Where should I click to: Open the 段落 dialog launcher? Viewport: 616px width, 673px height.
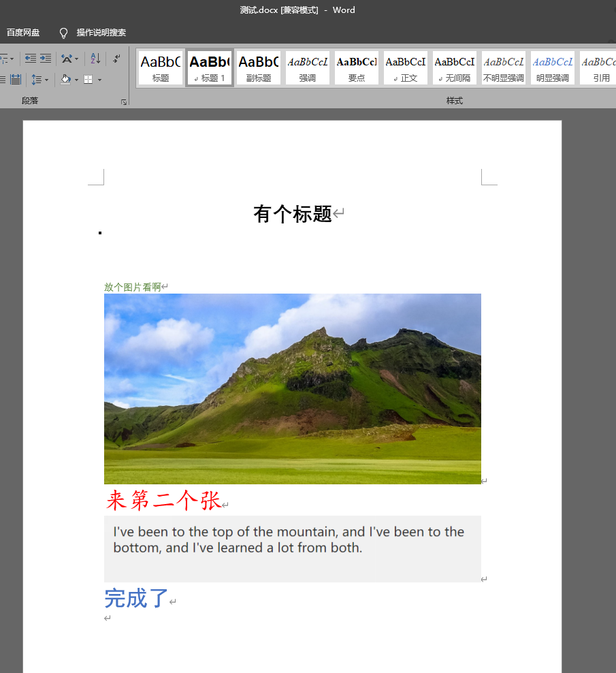(x=123, y=101)
